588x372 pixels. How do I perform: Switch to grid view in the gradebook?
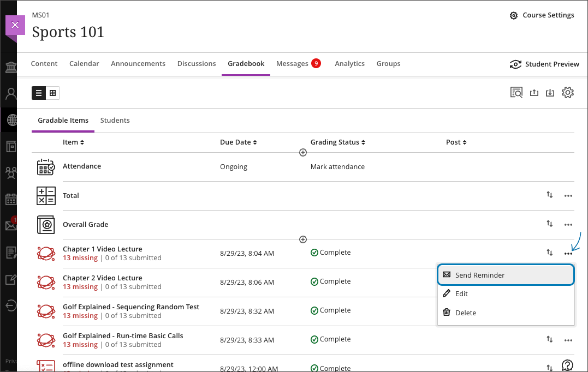53,93
